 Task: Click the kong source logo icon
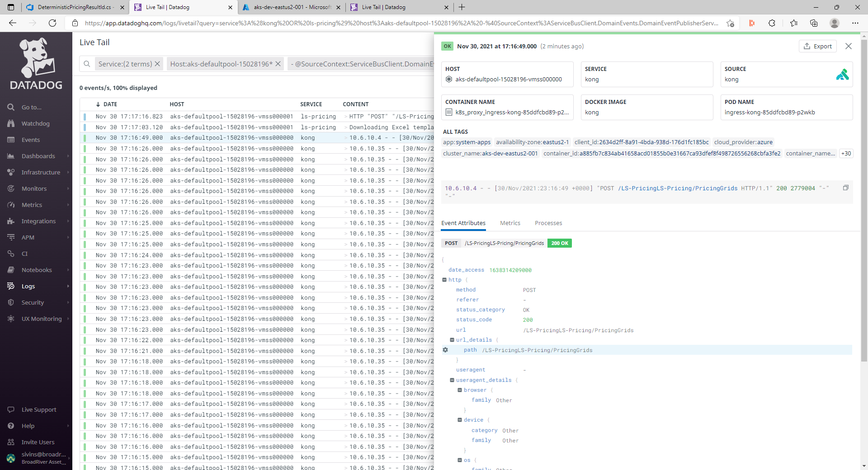[842, 74]
